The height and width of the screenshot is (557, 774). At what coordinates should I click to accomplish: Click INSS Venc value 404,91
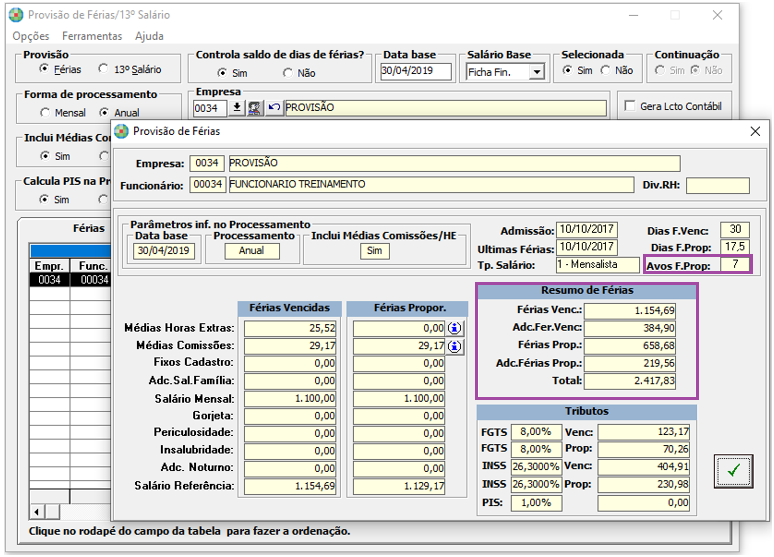[644, 467]
